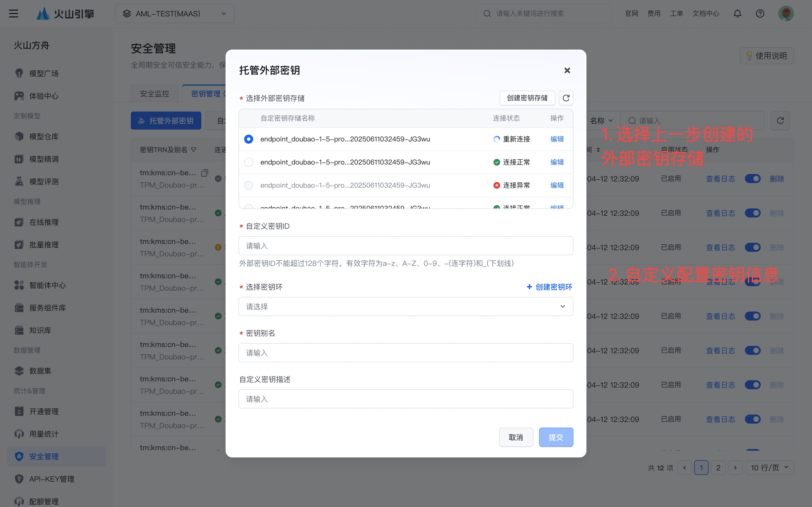Select the second key storage radio button
Screen dimensions: 812x507
(x=249, y=162)
